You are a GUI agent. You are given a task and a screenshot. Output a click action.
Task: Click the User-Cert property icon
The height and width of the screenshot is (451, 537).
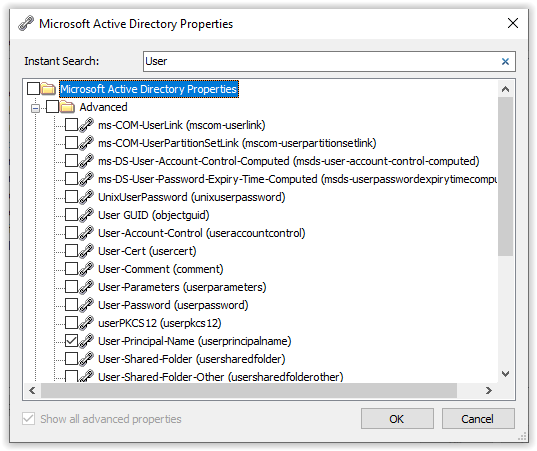click(86, 251)
